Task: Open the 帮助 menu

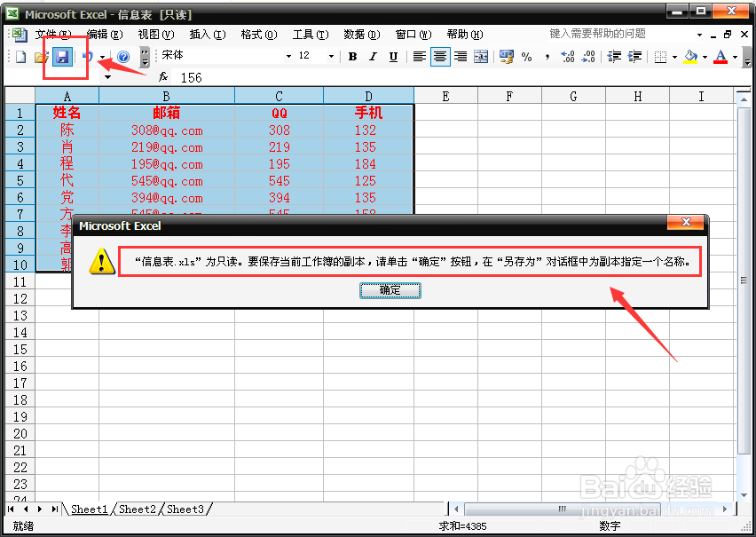Action: pos(465,35)
